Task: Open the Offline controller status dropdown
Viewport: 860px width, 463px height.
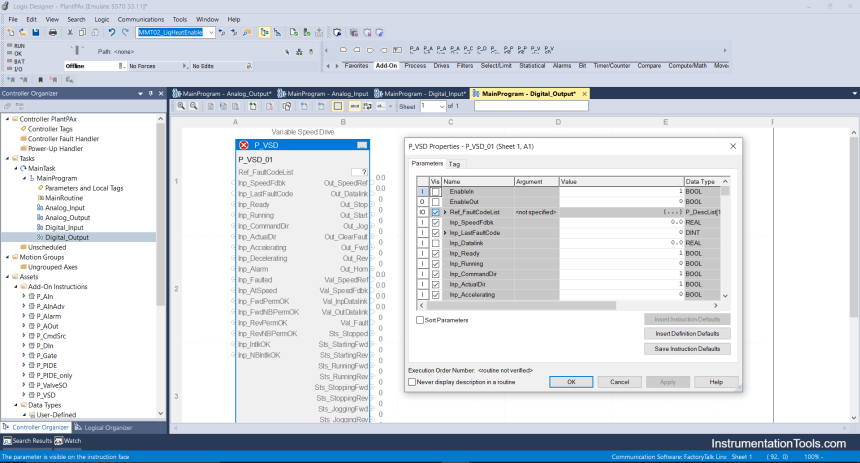Action: 122,66
